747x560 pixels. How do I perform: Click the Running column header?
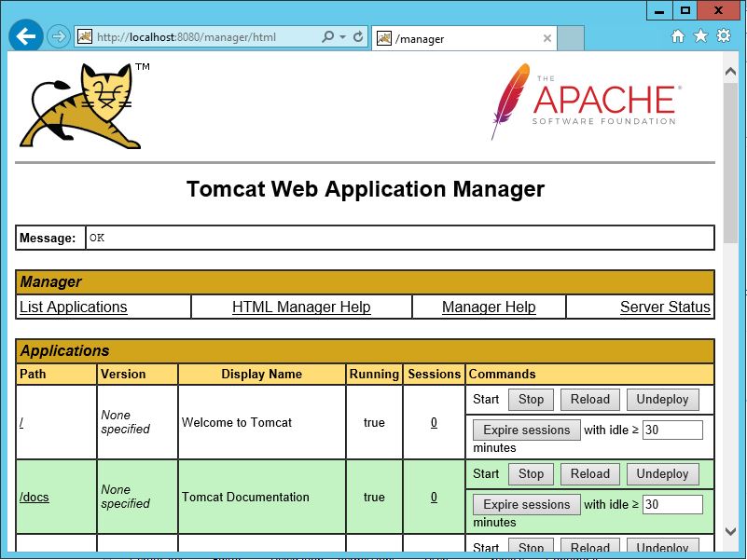pyautogui.click(x=374, y=374)
